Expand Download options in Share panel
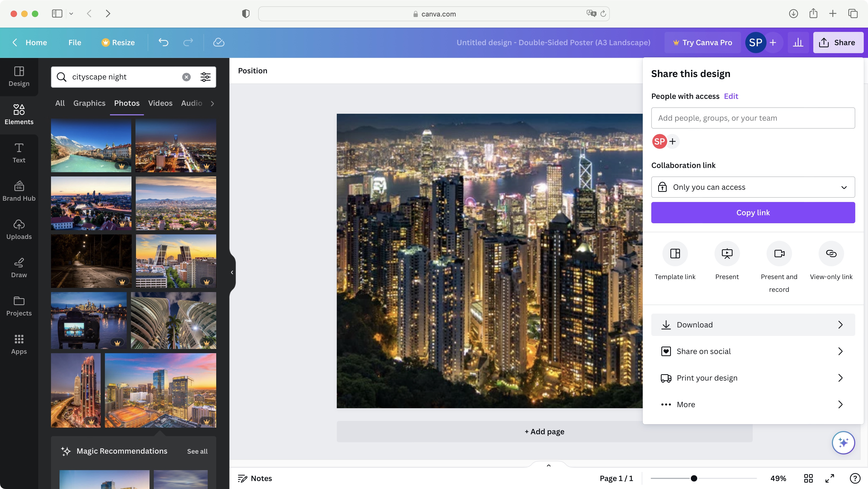 [x=753, y=324]
